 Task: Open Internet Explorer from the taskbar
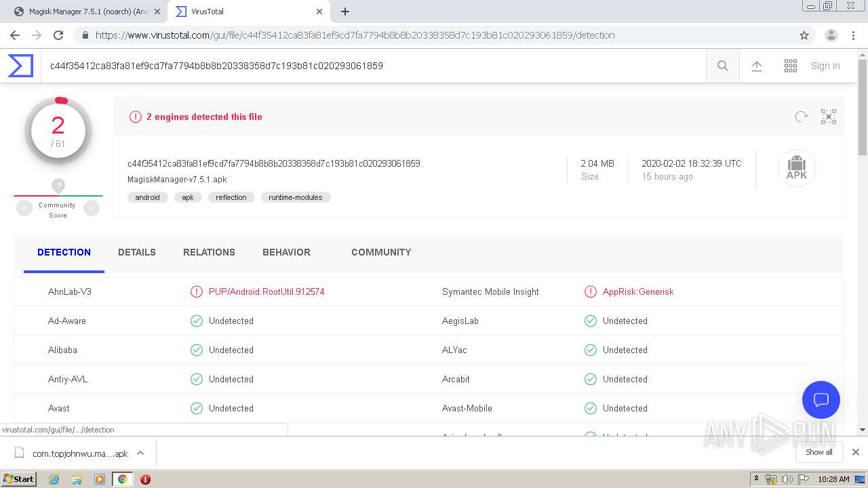[x=54, y=479]
